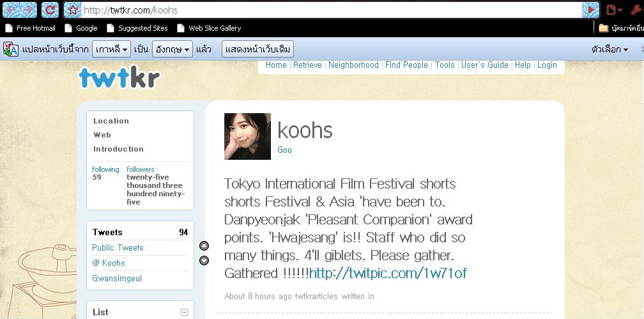644x319 pixels.
Task: Click the koohs profile photo
Action: tap(247, 136)
